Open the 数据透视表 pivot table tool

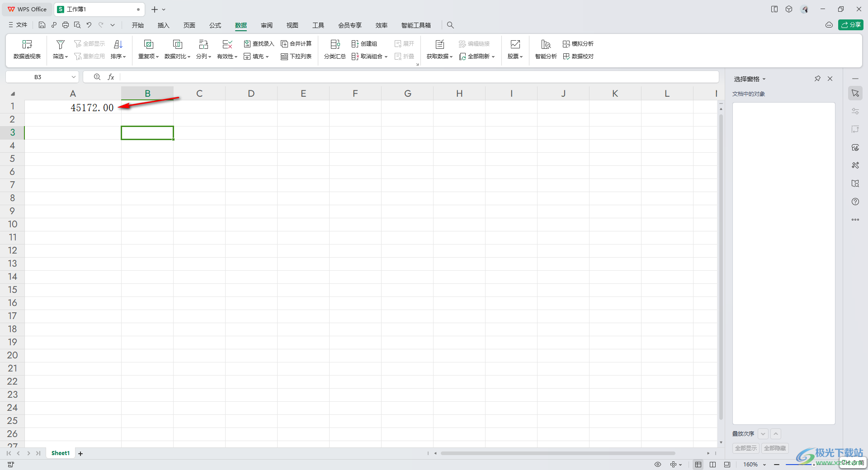point(27,50)
